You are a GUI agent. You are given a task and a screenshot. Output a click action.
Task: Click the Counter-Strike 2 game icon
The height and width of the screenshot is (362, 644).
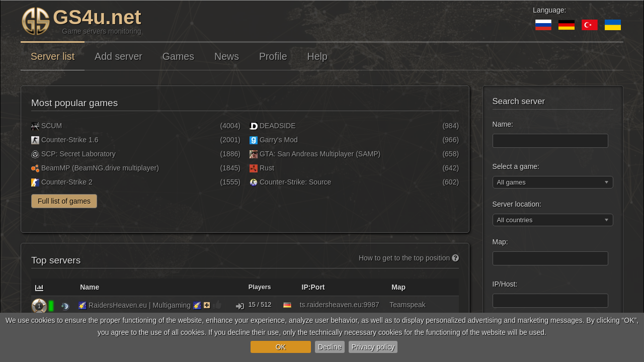pyautogui.click(x=35, y=183)
